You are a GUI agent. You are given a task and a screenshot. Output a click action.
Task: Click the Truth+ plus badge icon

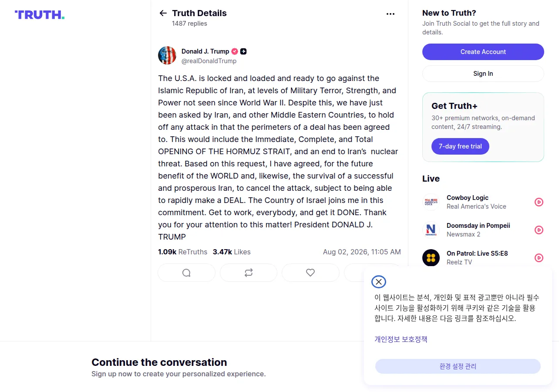point(243,51)
